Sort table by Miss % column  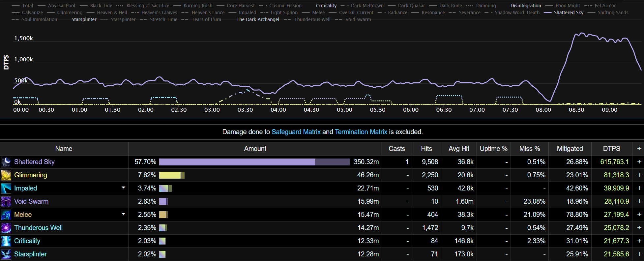[530, 149]
